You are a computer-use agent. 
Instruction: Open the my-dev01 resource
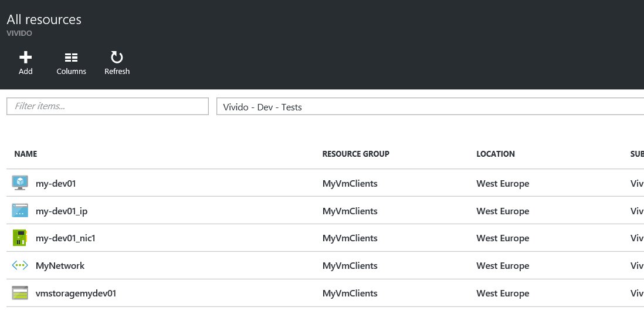pos(56,183)
